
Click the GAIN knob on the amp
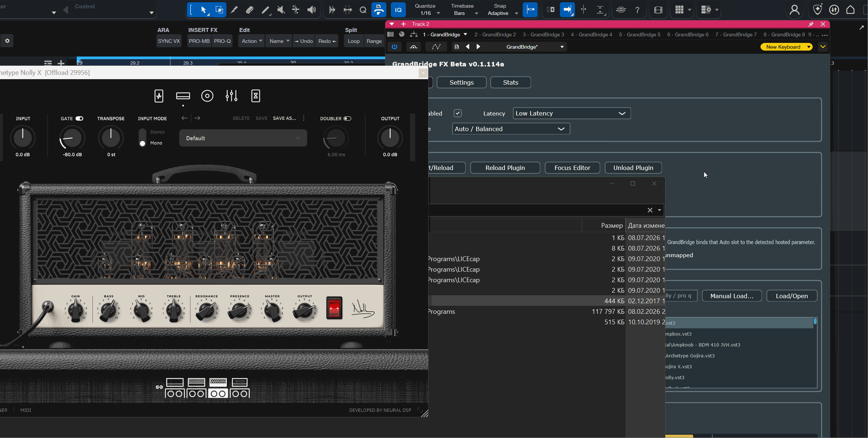tap(76, 311)
